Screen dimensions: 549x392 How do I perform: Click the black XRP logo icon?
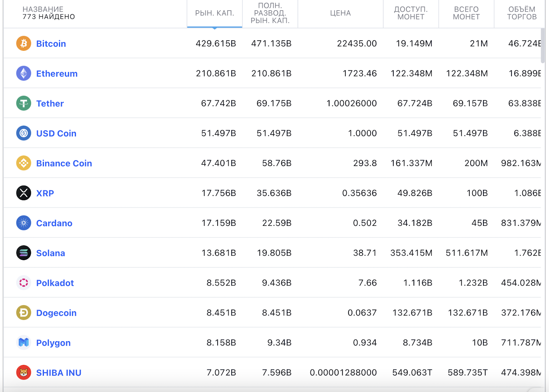[x=24, y=193]
